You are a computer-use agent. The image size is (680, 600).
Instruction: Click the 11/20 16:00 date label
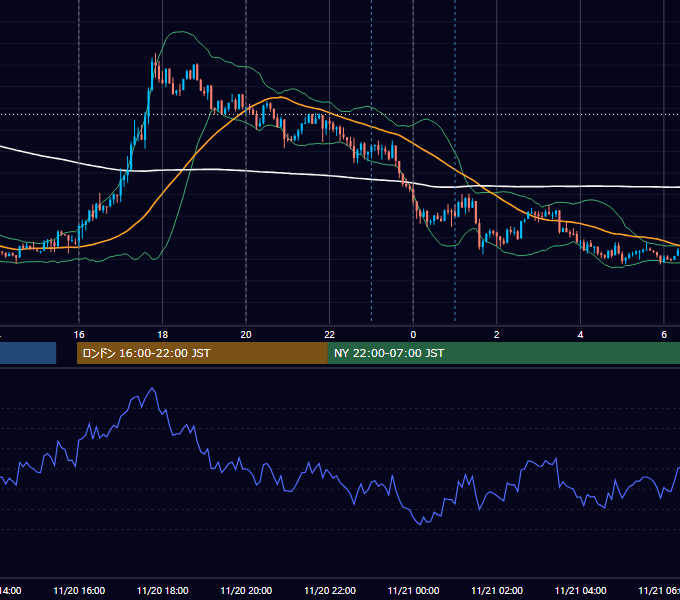(x=79, y=590)
